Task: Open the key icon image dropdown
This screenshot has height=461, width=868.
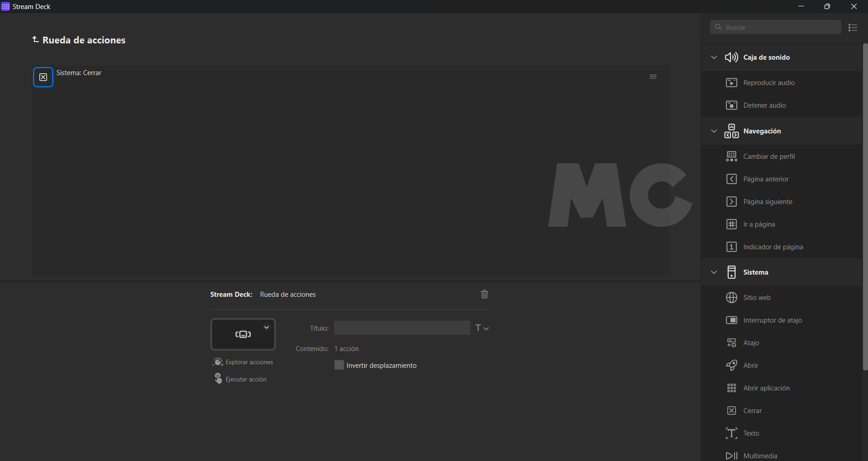Action: (266, 328)
